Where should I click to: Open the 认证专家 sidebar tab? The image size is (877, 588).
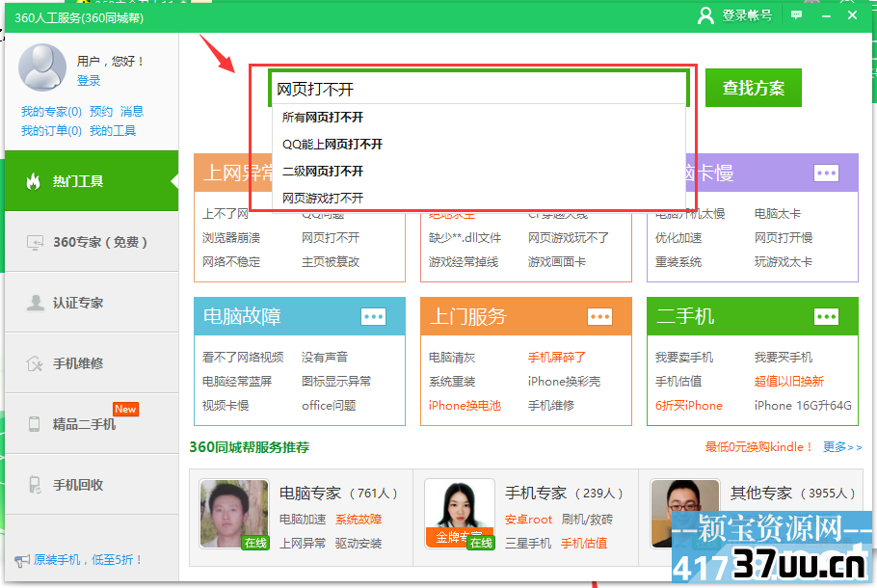92,303
